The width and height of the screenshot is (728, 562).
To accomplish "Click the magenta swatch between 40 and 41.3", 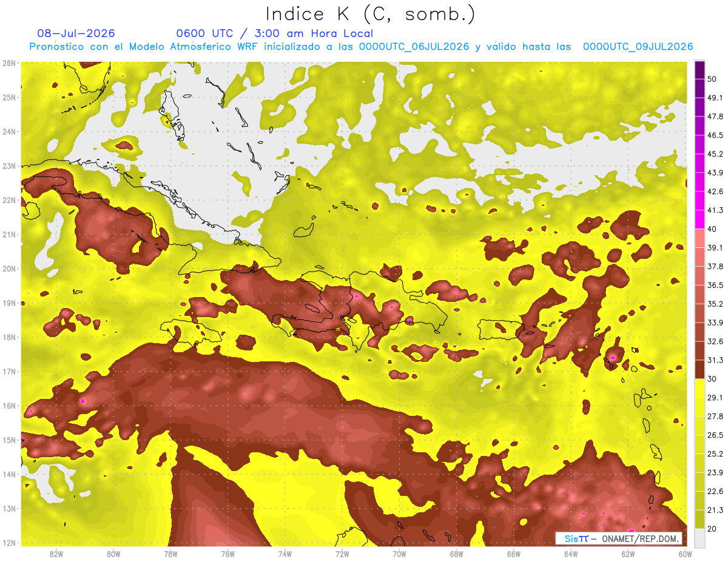I will (699, 219).
